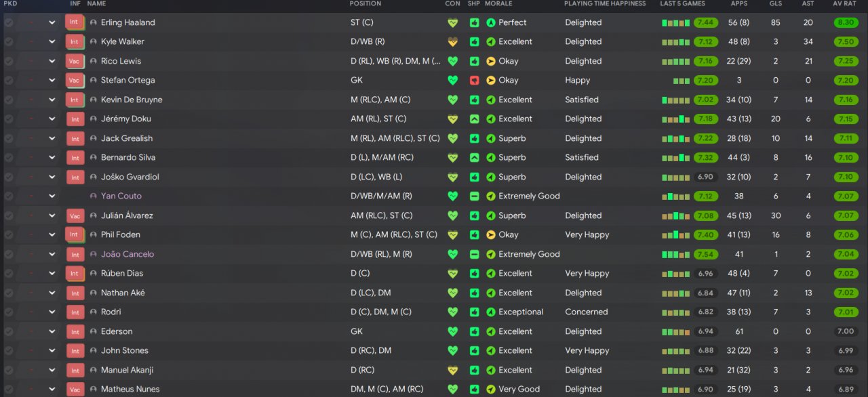Toggle the picked checkmark for Erling Haaland
The width and height of the screenshot is (868, 397).
tap(8, 22)
